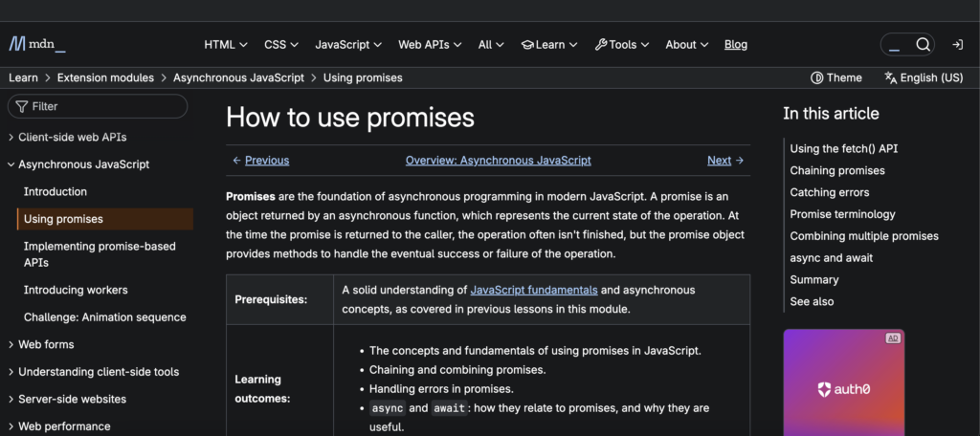Click the auth0 advertisement banner
This screenshot has height=436, width=980.
click(844, 382)
